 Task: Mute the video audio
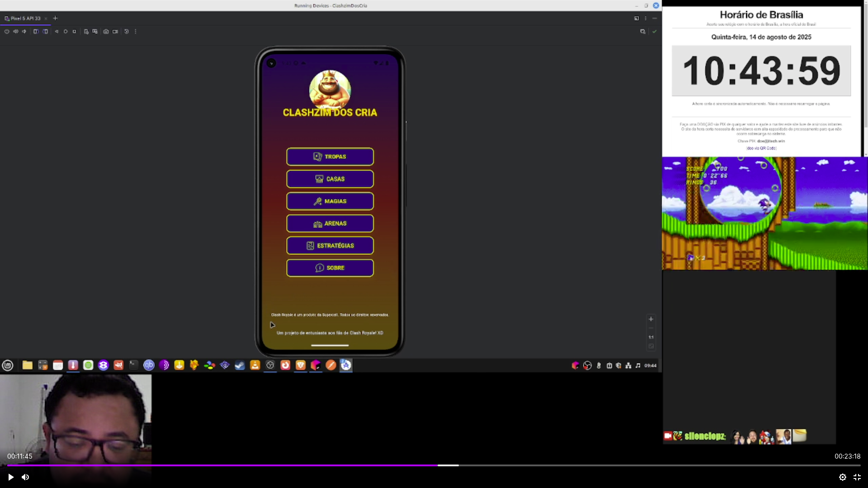pos(25,477)
